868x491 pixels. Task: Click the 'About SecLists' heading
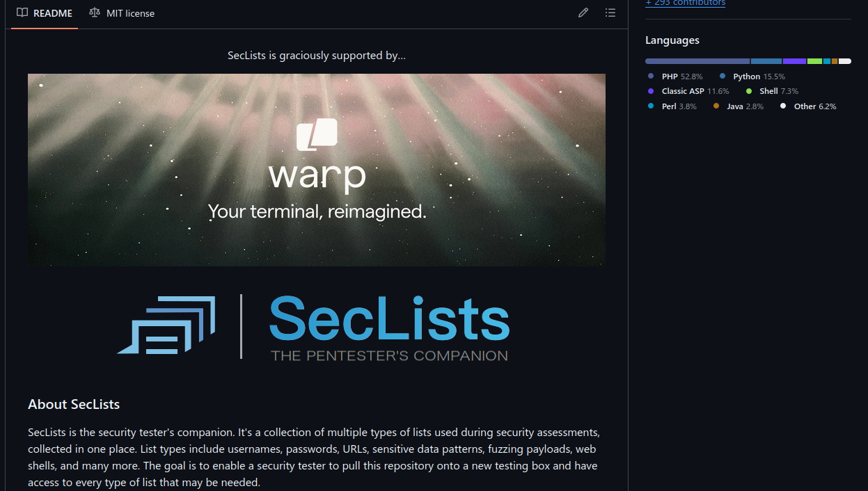pyautogui.click(x=74, y=404)
